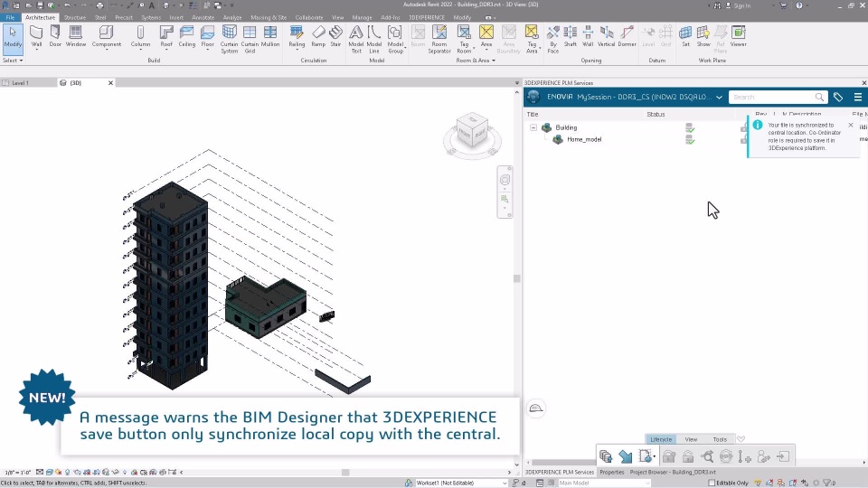Open the Select panel dropdown

[13, 61]
